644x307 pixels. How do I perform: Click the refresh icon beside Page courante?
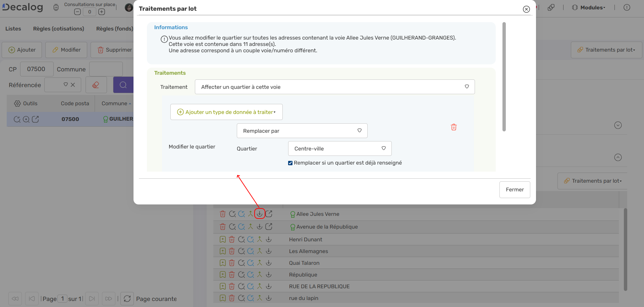[x=127, y=299]
